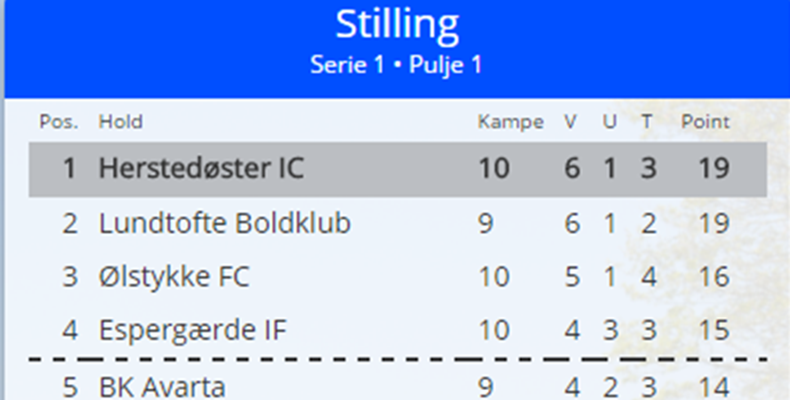Screen dimensions: 790x400
Task: Click the Kampe column header
Action: (x=510, y=122)
